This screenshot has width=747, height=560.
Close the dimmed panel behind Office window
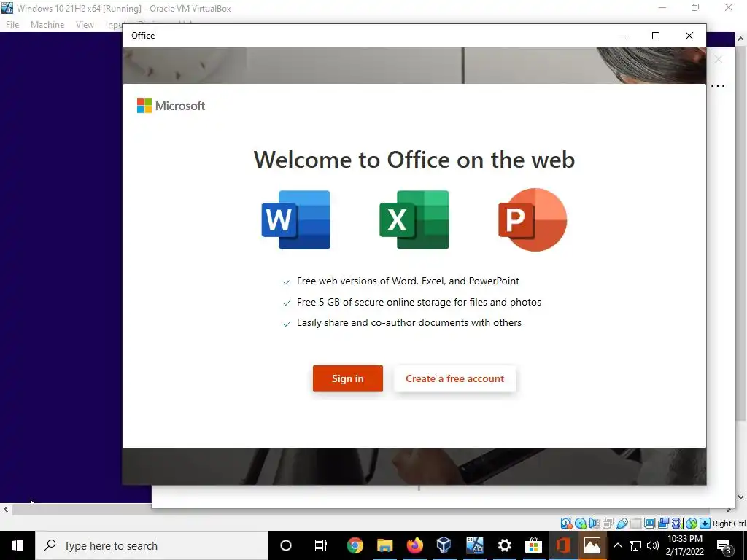(x=718, y=59)
